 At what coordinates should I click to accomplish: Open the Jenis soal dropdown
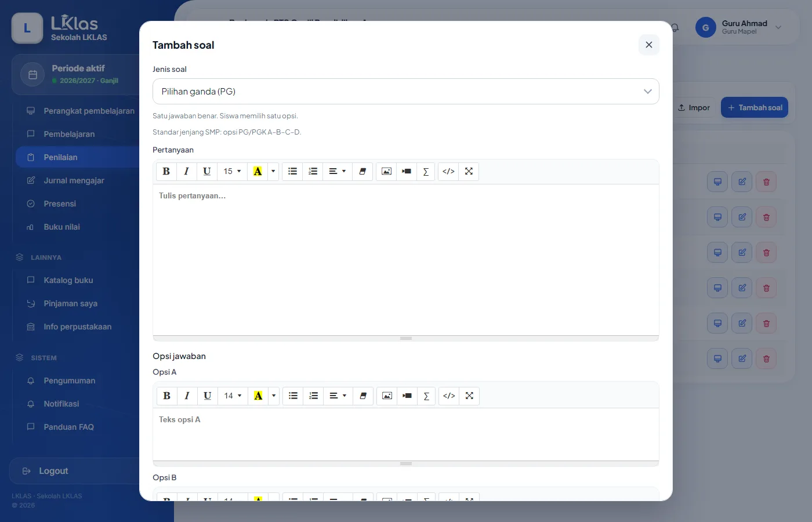coord(406,92)
